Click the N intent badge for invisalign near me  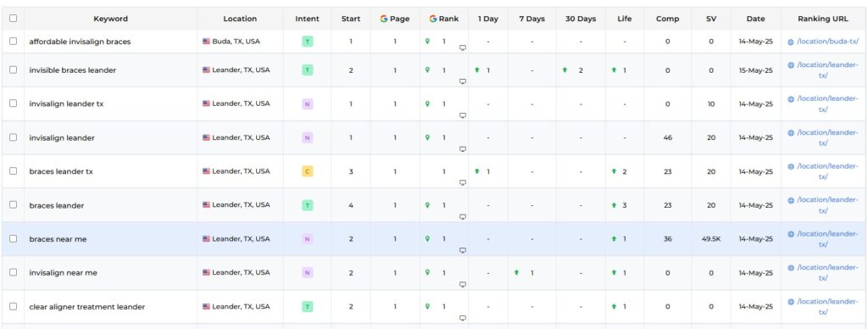[307, 272]
